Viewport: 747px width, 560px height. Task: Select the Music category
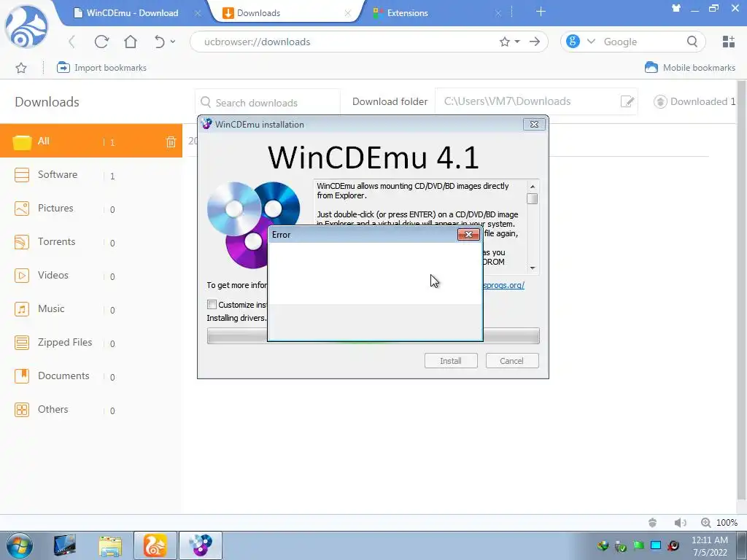91,309
